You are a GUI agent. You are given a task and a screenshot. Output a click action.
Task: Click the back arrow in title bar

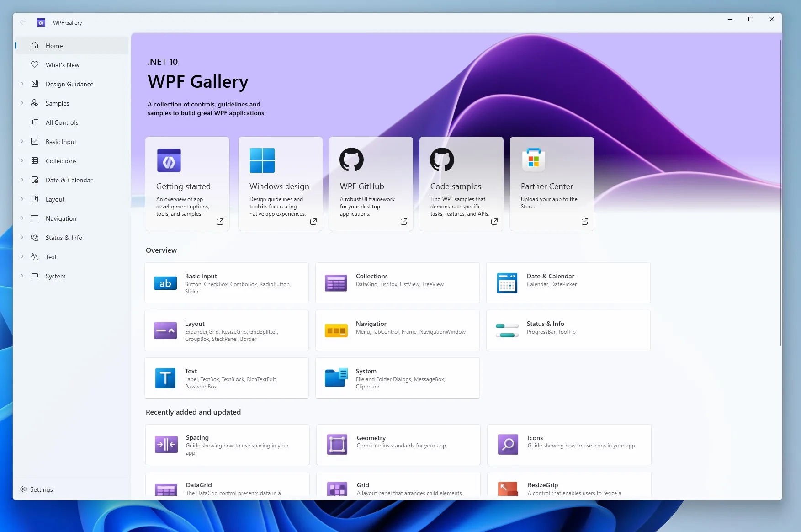23,22
